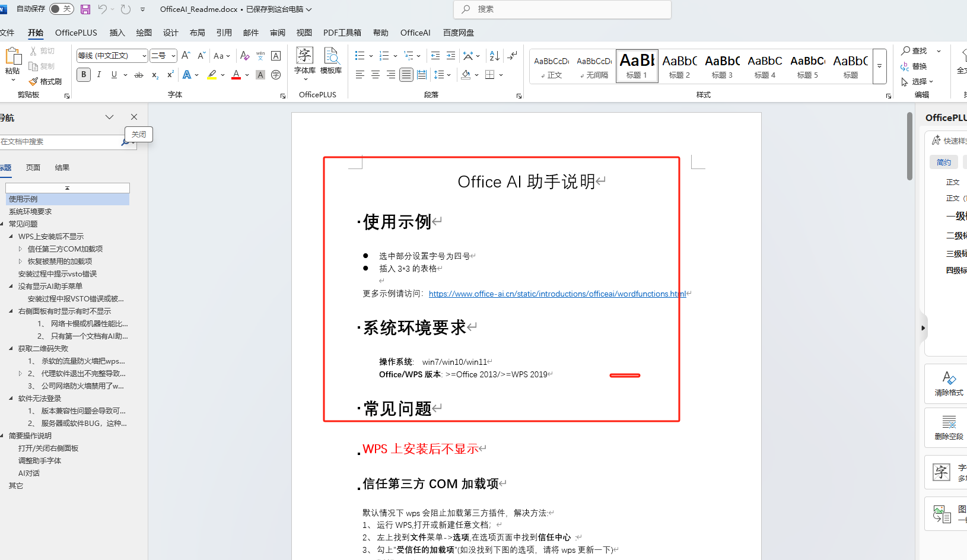This screenshot has height=560, width=967.
Task: Show or hide paragraph marks
Action: (x=513, y=55)
